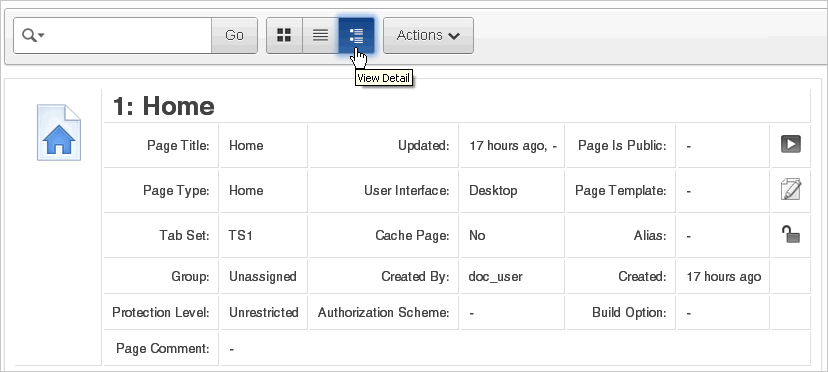Viewport: 828px width, 372px height.
Task: Select the 'Build Option:' label
Action: tap(629, 312)
